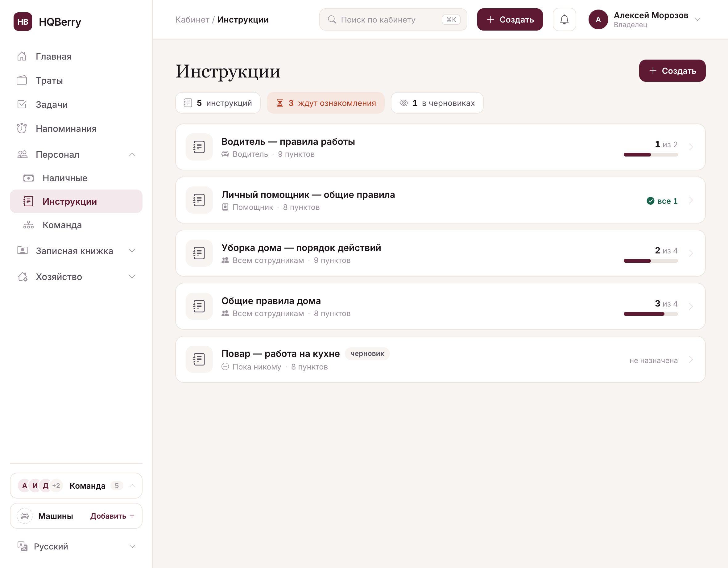Open Общие правила дома instruction
The height and width of the screenshot is (568, 728).
[x=440, y=306]
